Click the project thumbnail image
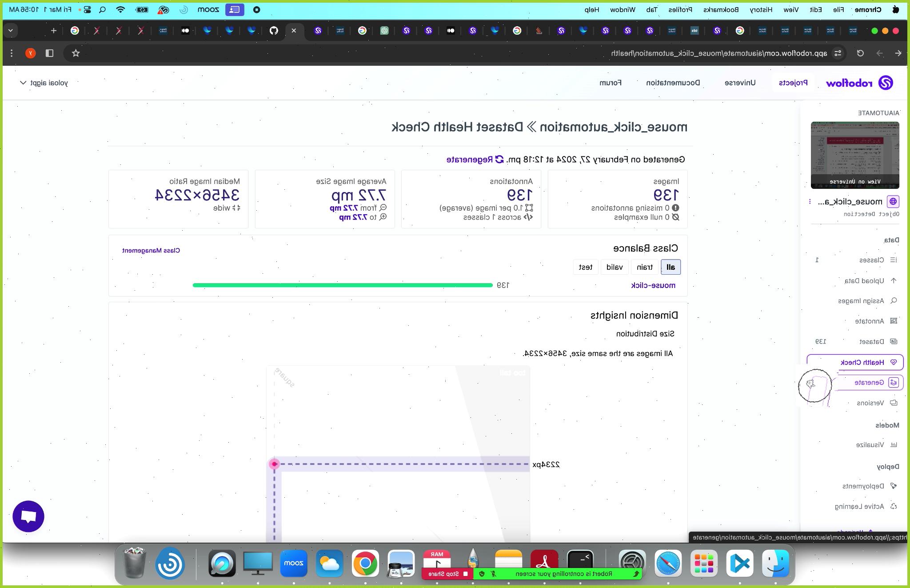The width and height of the screenshot is (910, 588). click(855, 155)
